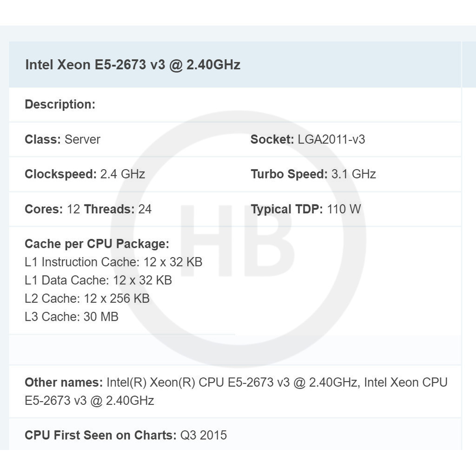This screenshot has height=476, width=476.
Task: Select the L1 Data Cache line
Action: 98,280
